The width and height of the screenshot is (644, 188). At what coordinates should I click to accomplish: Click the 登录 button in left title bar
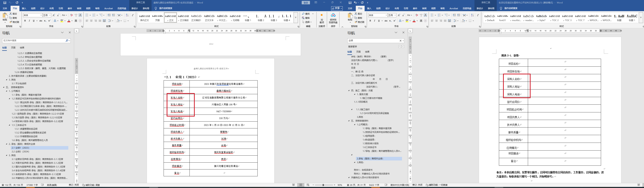(x=306, y=3)
